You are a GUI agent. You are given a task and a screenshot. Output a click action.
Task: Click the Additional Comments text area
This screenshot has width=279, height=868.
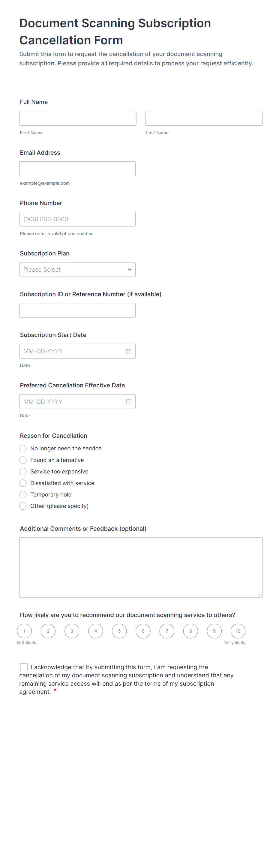141,568
